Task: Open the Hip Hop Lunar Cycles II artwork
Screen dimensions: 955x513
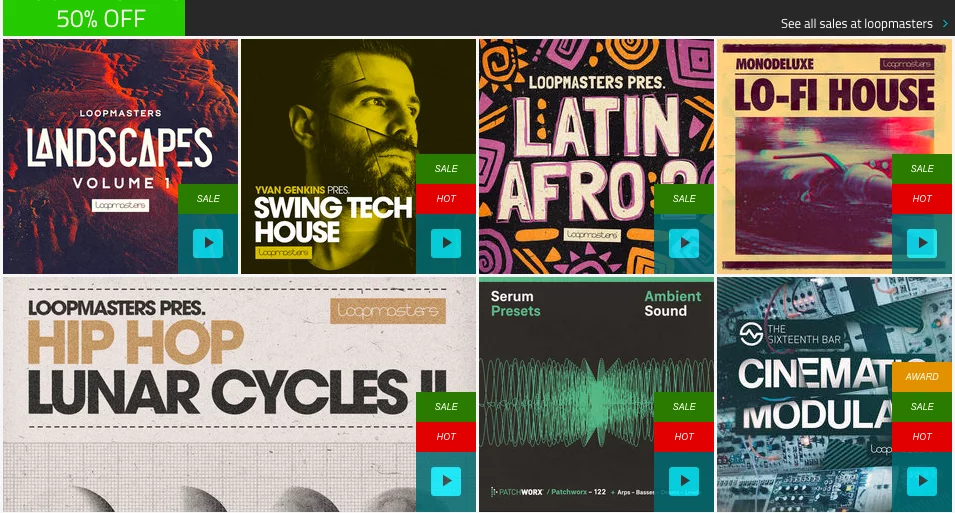Action: pyautogui.click(x=210, y=394)
